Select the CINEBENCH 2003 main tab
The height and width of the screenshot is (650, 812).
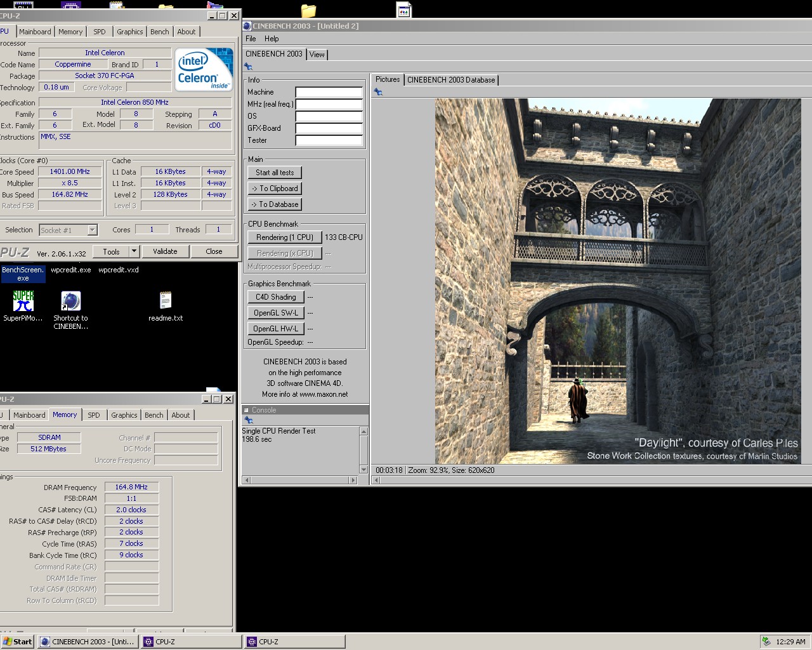[x=274, y=54]
